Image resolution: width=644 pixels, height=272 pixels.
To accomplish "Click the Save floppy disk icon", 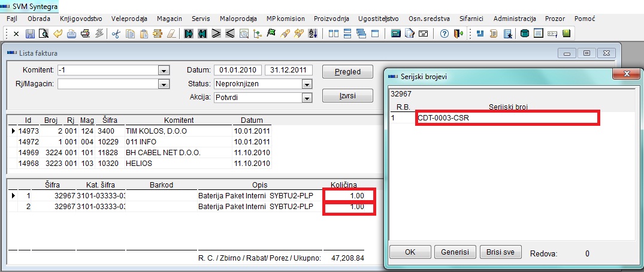I will pyautogui.click(x=28, y=34).
